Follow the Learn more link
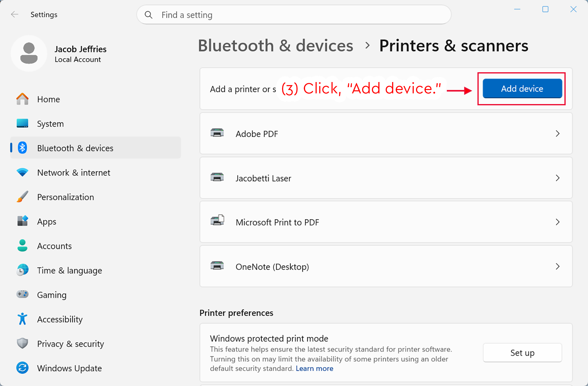Screen dimensions: 588x386 (314, 369)
